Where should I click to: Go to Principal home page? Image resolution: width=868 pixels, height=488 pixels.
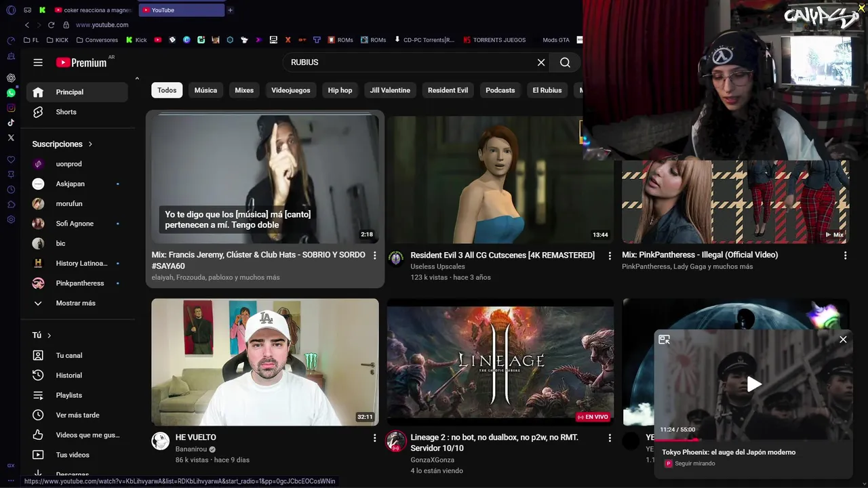[x=77, y=92]
